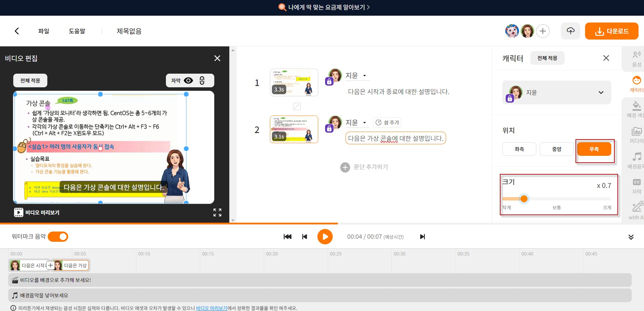Click the orange playback progress bar
Image resolution: width=644 pixels, height=311 pixels.
point(169,223)
